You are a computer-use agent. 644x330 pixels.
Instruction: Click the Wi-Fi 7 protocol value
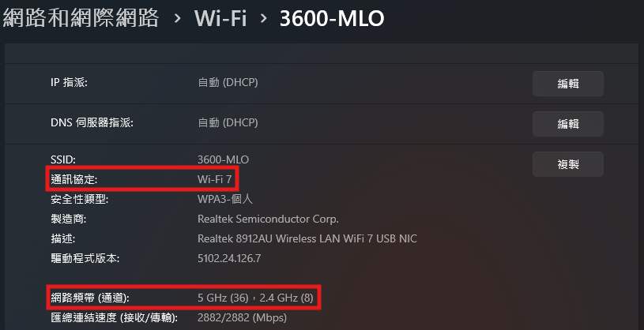coord(214,179)
